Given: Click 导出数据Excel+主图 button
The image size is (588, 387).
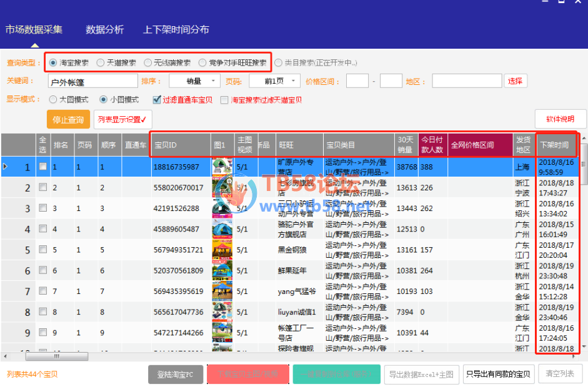Looking at the screenshot, I should click(422, 375).
